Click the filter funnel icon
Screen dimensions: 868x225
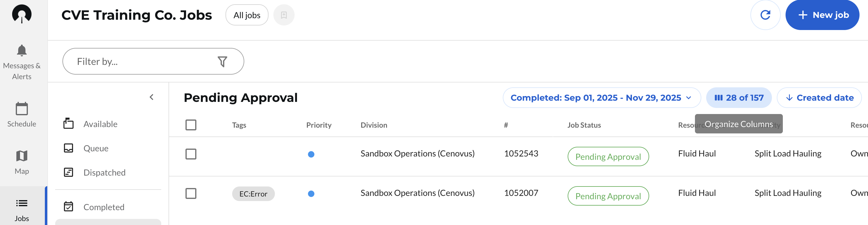pyautogui.click(x=222, y=61)
